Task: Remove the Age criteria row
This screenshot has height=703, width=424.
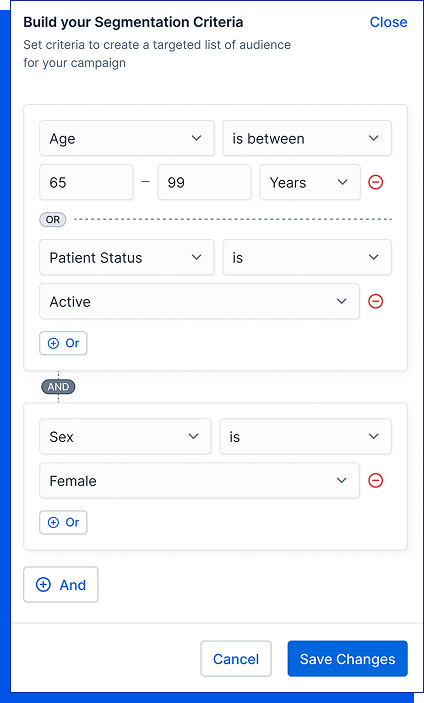Action: (376, 182)
